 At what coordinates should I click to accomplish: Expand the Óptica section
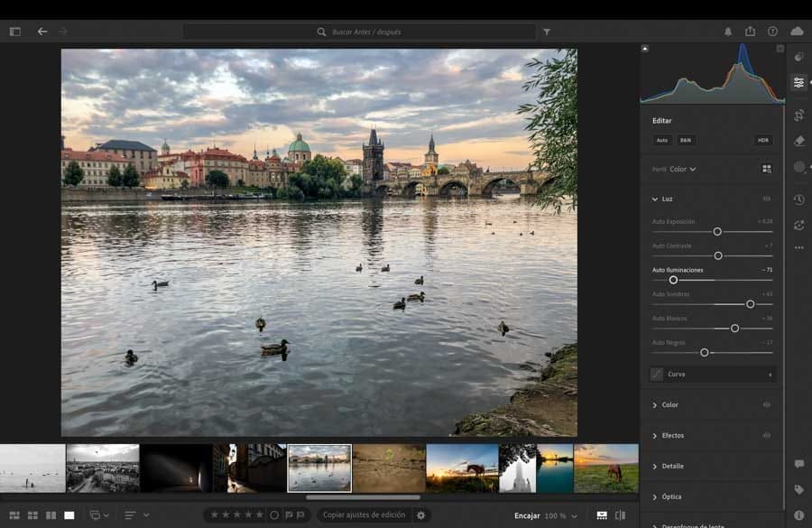[x=670, y=497]
